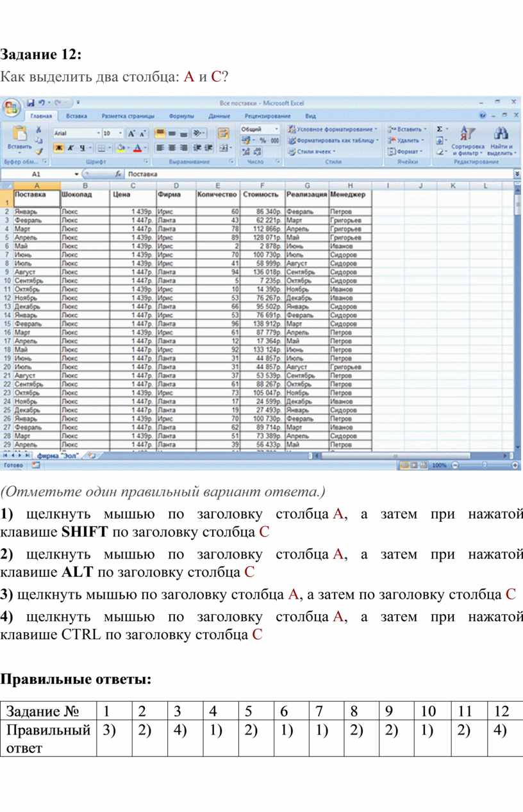The width and height of the screenshot is (523, 812).
Task: Toggle bottom vertical alignment
Action: click(x=183, y=133)
